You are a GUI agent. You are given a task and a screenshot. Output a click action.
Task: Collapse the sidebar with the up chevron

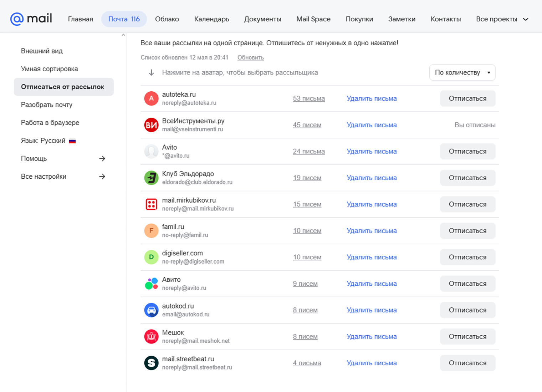pyautogui.click(x=123, y=35)
